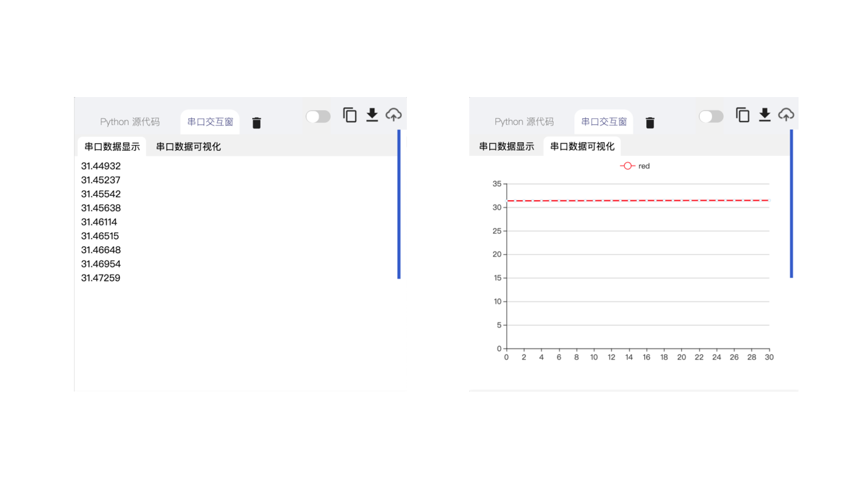Click copy icon above the numeric data list
The height and width of the screenshot is (488, 868).
click(x=350, y=115)
